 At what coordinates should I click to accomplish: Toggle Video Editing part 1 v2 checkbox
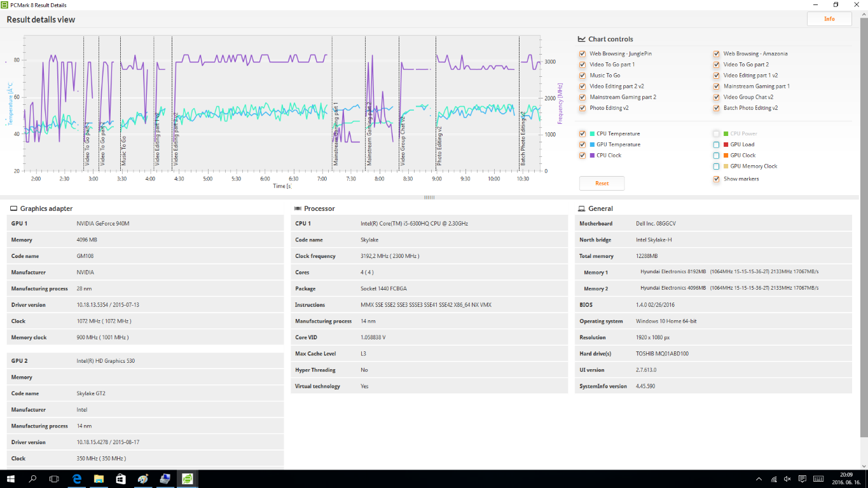(x=717, y=76)
